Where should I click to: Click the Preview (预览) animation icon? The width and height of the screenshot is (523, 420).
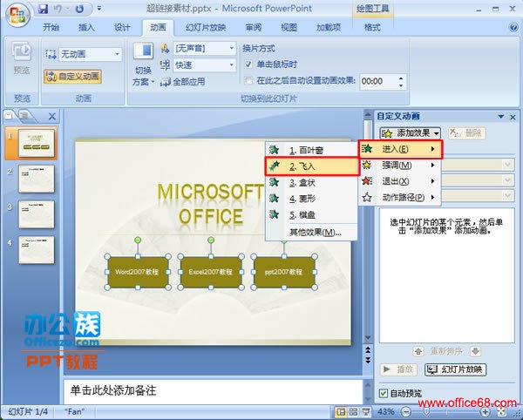coord(21,58)
